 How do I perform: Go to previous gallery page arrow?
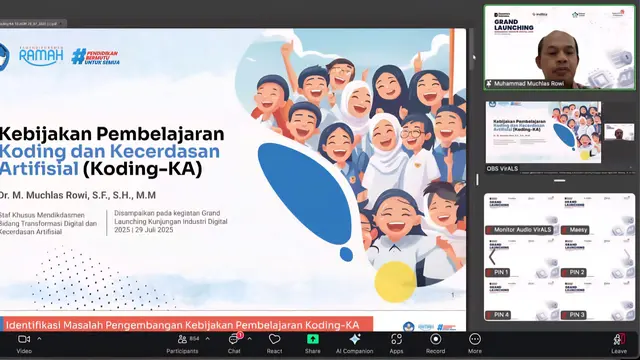point(492,257)
